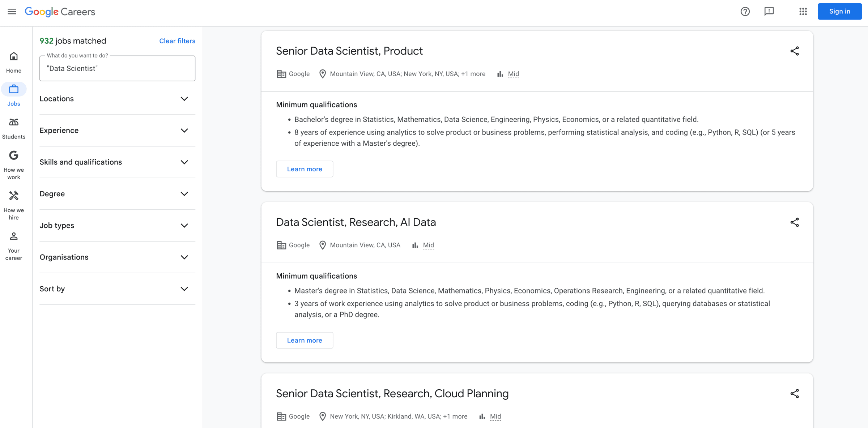Expand the Experience filter
868x428 pixels.
click(x=117, y=130)
